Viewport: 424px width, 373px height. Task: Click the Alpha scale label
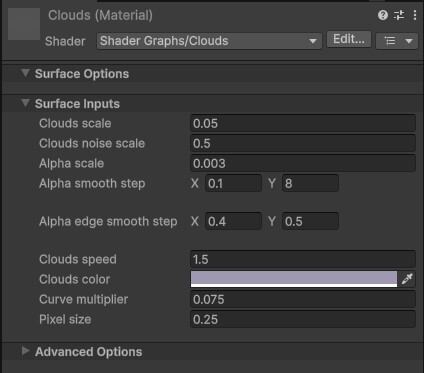click(x=71, y=163)
